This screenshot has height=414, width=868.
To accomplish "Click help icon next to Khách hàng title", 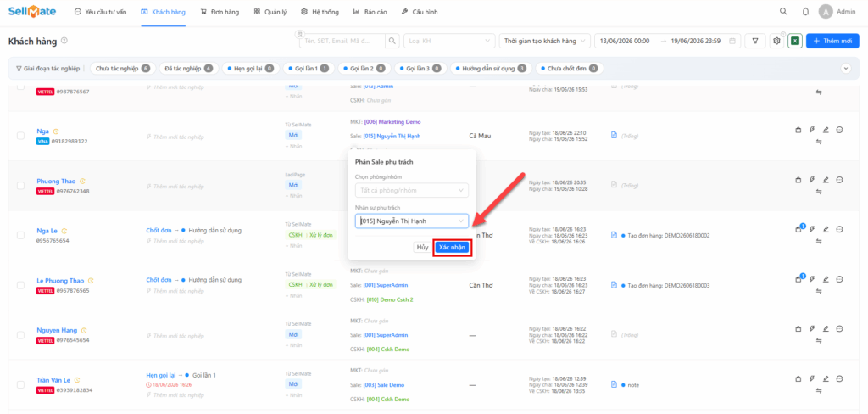I will click(64, 41).
